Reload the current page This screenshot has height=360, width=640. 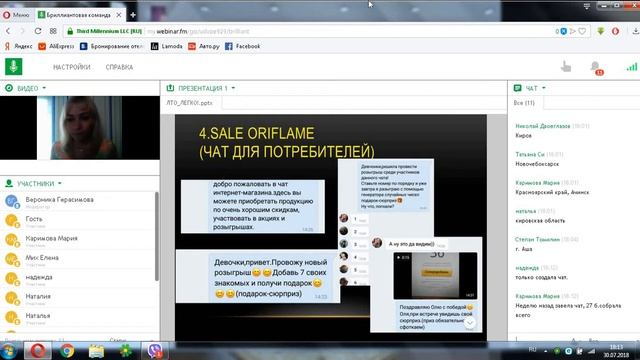[38, 31]
